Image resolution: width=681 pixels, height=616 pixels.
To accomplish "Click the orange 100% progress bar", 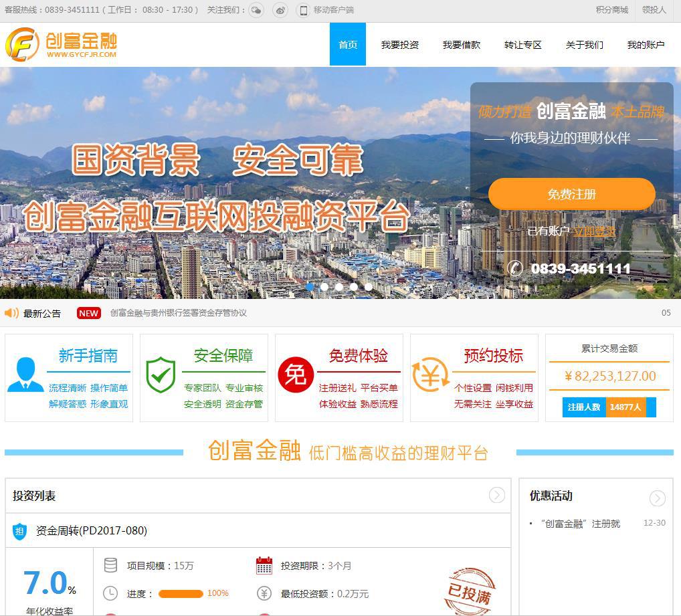I will coord(181,593).
